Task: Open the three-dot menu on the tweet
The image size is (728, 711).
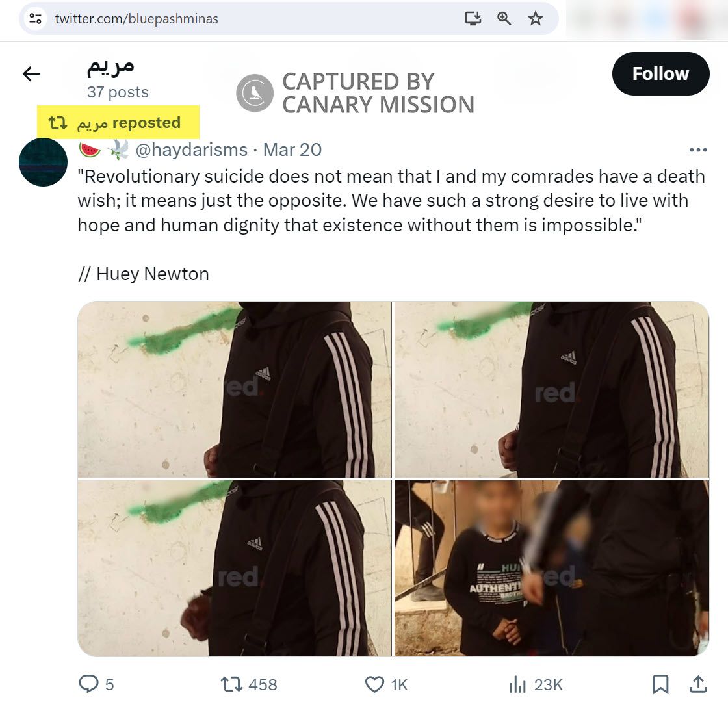Action: (698, 149)
